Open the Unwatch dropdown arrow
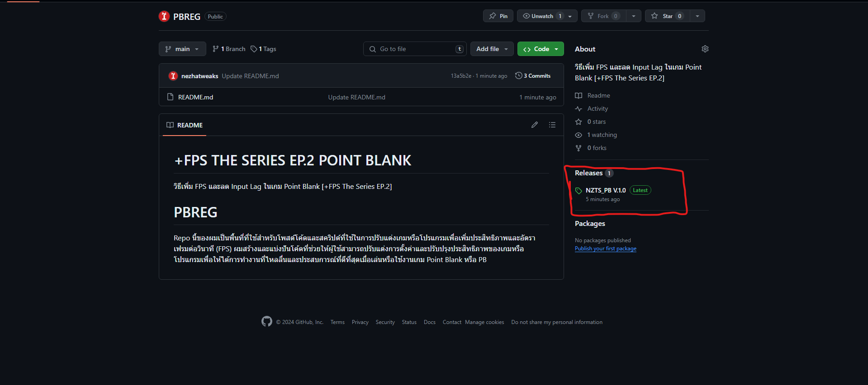Screen dimensions: 868x385 pyautogui.click(x=570, y=16)
